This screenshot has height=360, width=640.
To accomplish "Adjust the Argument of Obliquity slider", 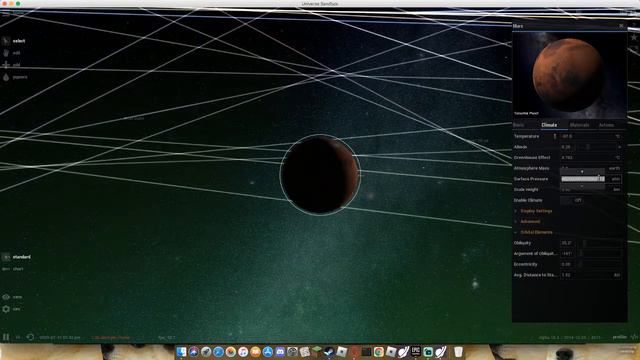I will point(601,253).
